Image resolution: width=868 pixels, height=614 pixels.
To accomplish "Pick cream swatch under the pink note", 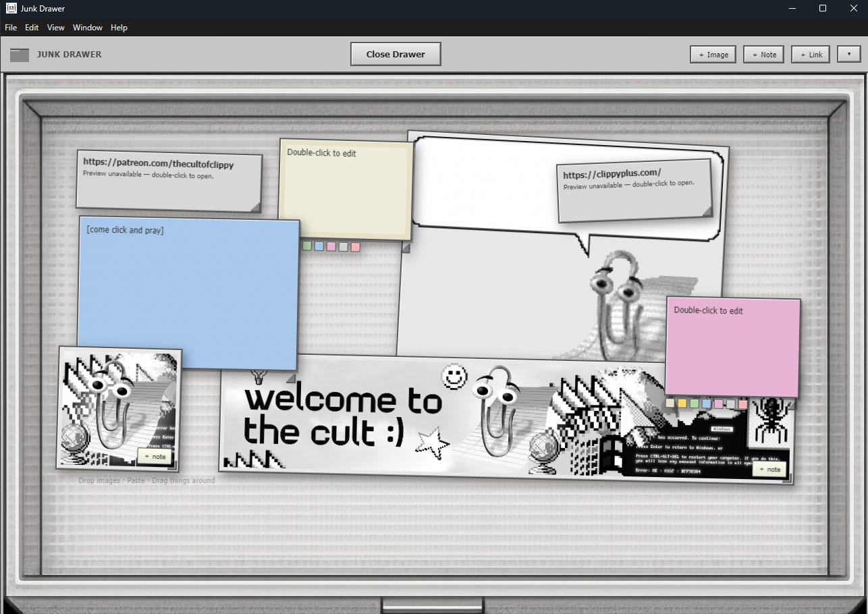I will [x=670, y=403].
